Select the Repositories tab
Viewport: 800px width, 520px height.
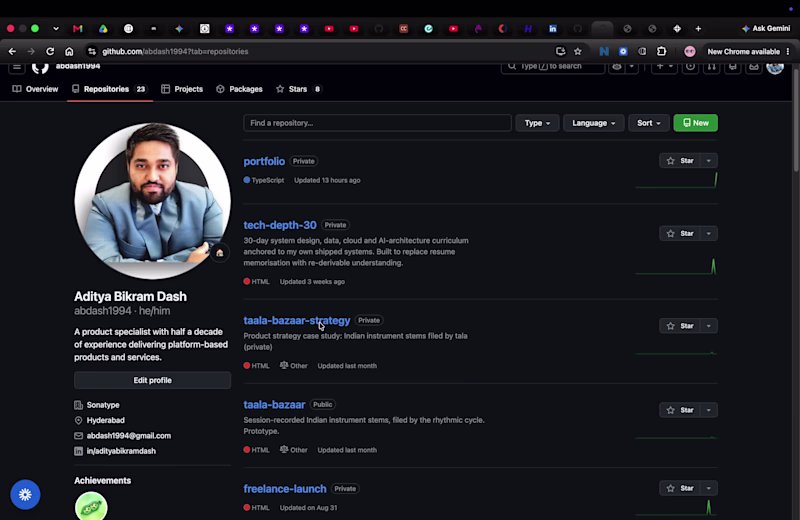[x=110, y=89]
